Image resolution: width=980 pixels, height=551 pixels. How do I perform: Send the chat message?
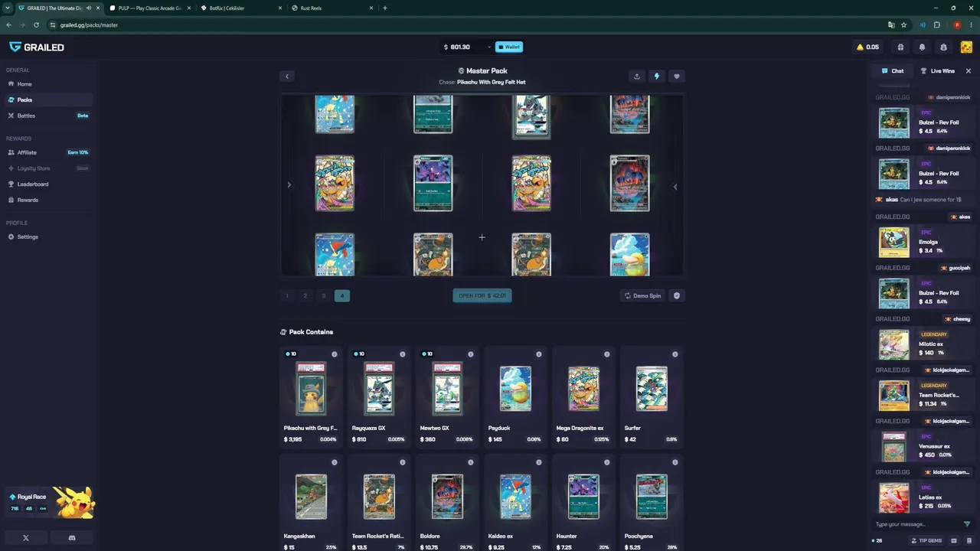(967, 524)
